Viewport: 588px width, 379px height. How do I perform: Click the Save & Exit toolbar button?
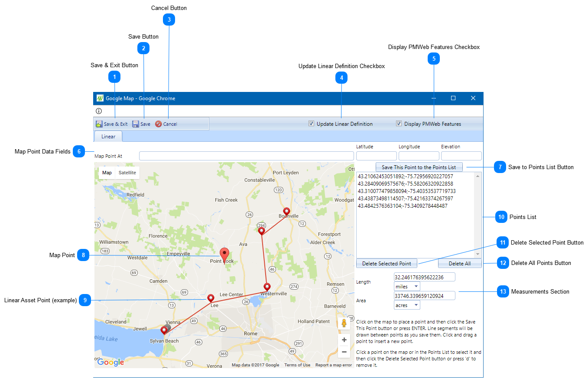click(112, 124)
